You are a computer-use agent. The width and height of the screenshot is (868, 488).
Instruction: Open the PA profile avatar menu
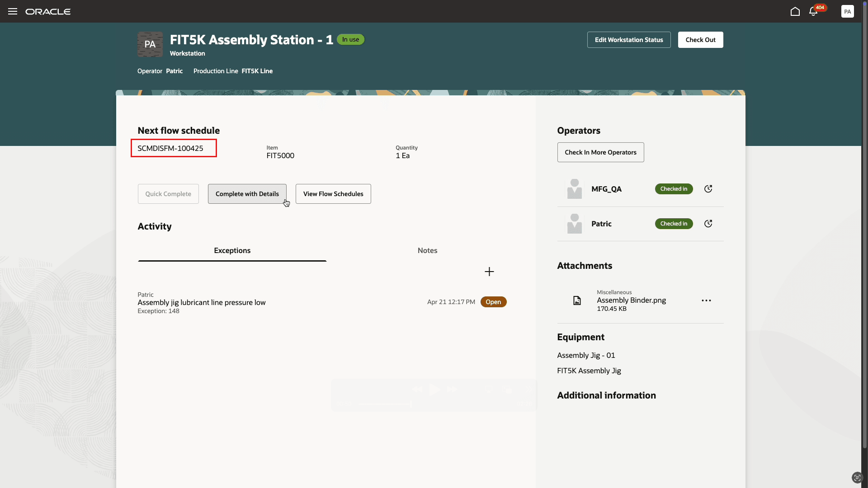[848, 11]
